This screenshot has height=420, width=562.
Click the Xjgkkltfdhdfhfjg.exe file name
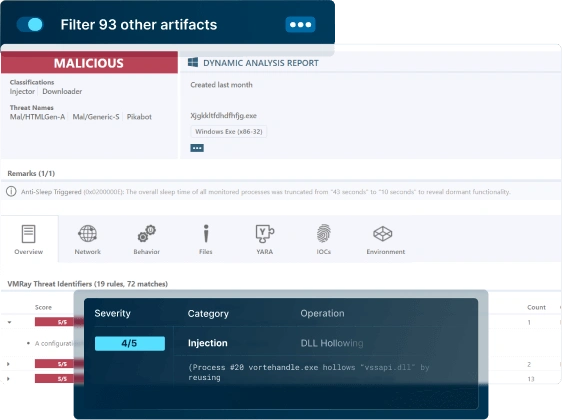coord(223,115)
